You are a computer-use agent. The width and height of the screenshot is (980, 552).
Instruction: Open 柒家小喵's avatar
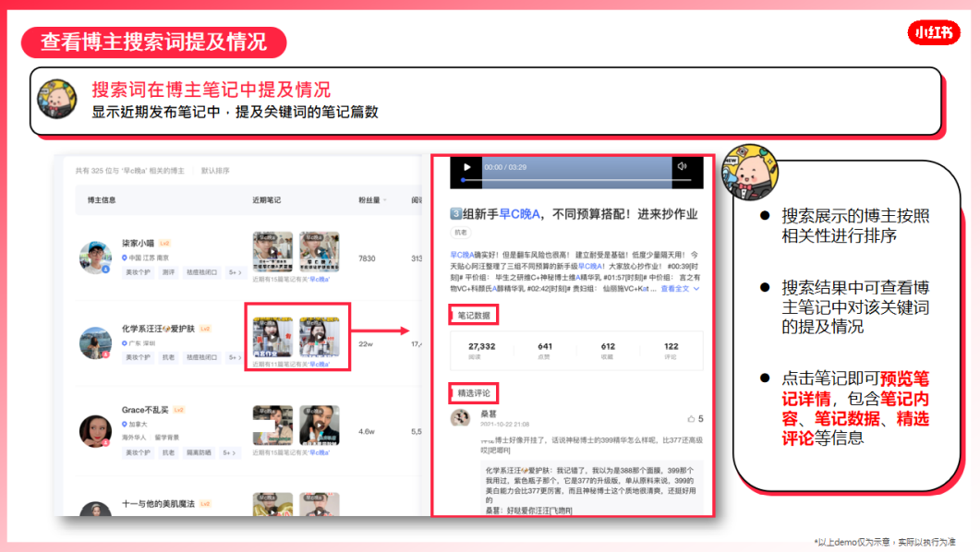[x=96, y=257]
